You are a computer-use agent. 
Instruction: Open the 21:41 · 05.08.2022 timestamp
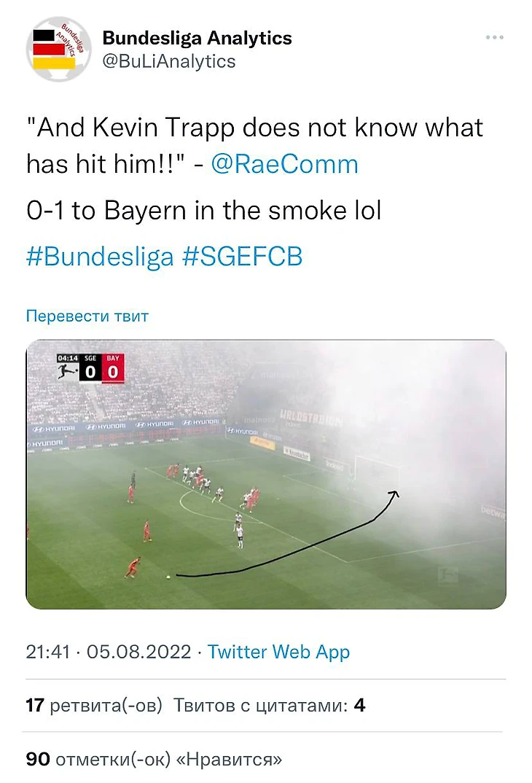tap(109, 652)
